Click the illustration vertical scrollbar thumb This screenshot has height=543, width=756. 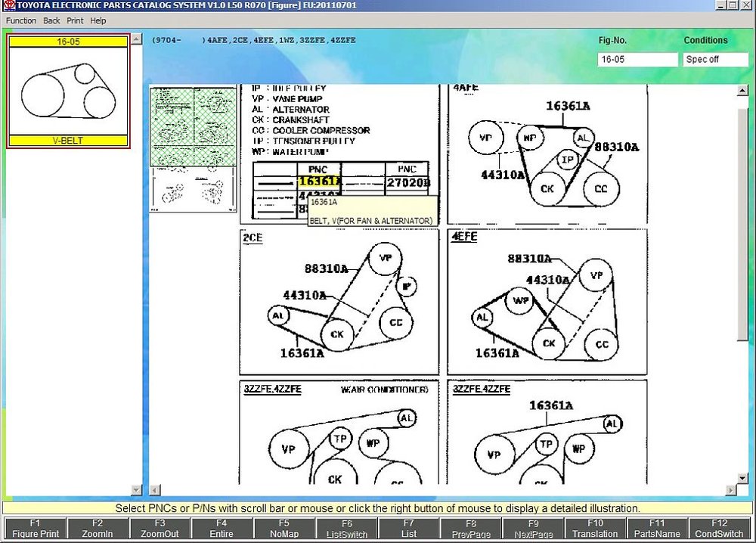[742, 225]
